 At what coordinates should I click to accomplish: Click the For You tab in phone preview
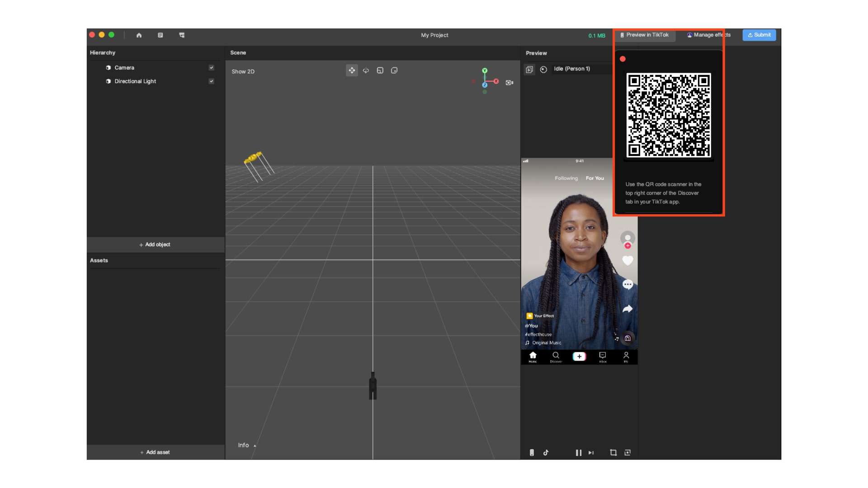[x=594, y=178]
